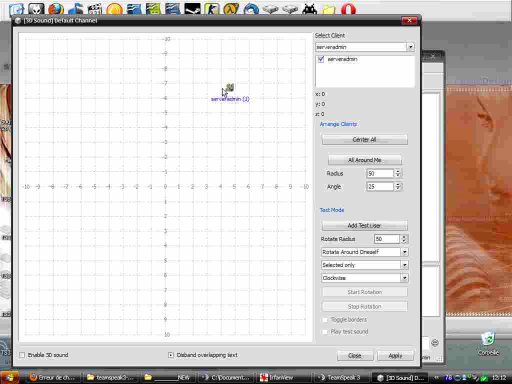Toggle Disband overlapping text checkbox

click(x=171, y=355)
